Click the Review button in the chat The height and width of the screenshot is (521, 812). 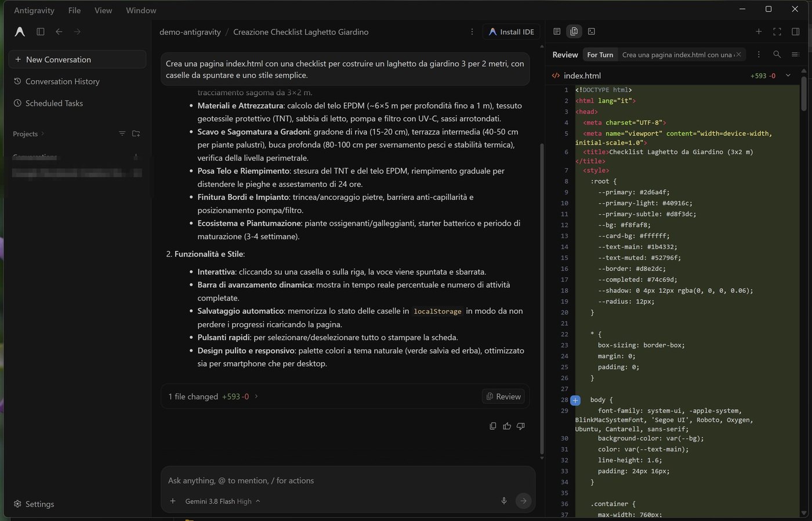(x=503, y=397)
